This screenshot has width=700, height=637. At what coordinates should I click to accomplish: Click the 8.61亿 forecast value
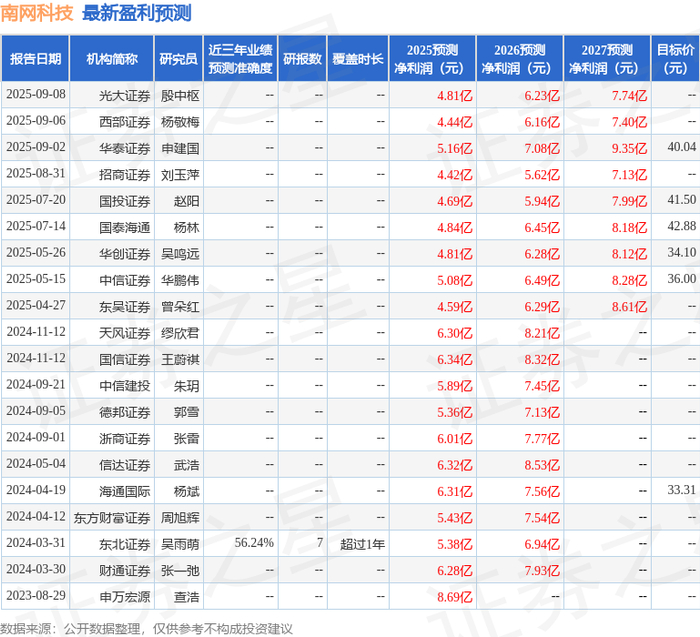(x=629, y=307)
